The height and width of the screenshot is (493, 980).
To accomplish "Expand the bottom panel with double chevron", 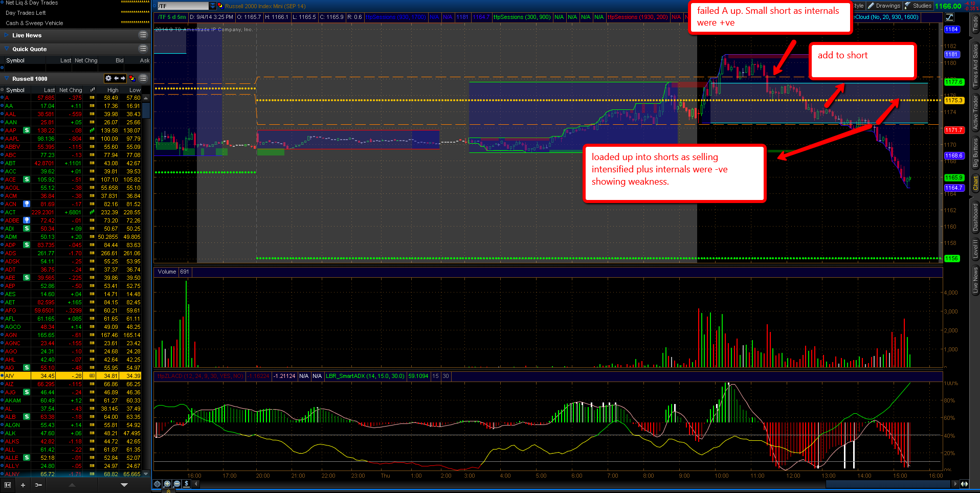I will pos(168,491).
